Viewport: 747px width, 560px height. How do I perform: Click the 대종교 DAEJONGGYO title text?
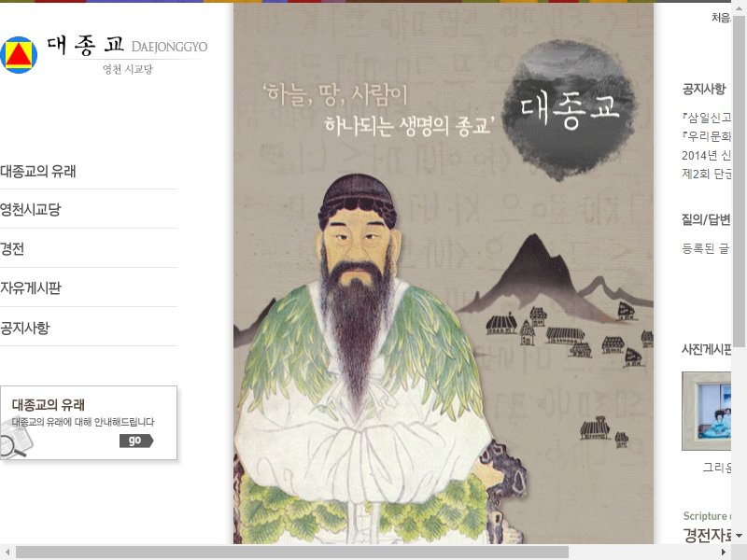pos(127,45)
